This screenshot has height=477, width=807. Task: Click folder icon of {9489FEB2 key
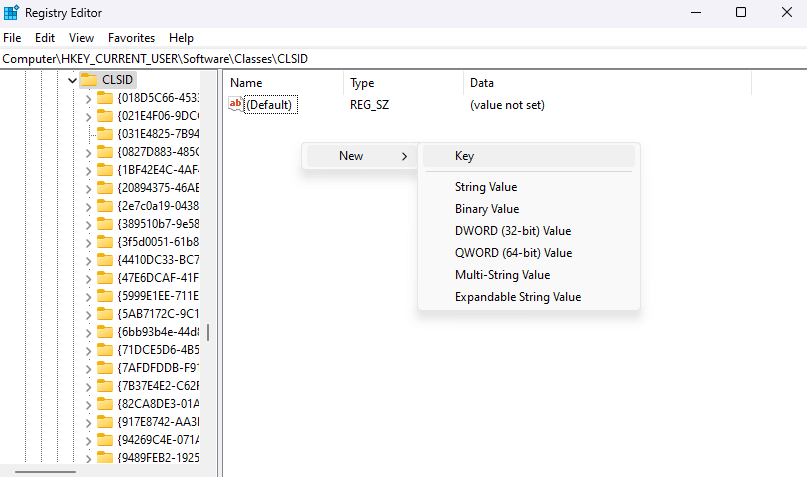pyautogui.click(x=105, y=458)
